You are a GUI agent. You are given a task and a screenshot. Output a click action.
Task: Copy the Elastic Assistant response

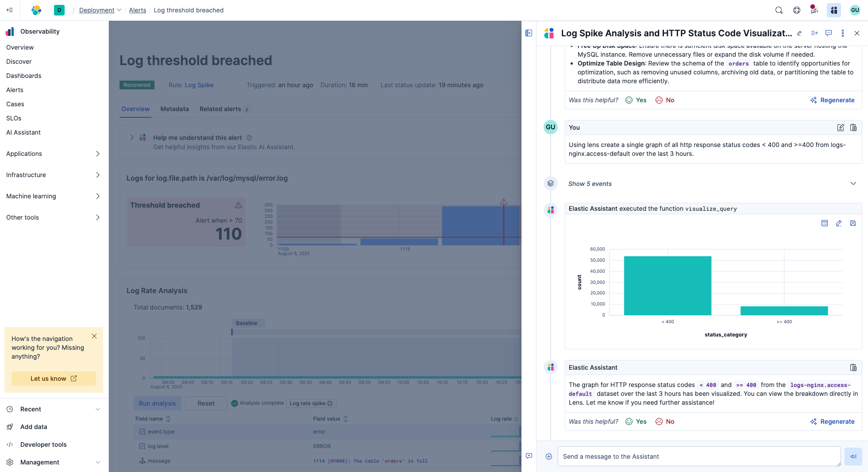point(853,368)
